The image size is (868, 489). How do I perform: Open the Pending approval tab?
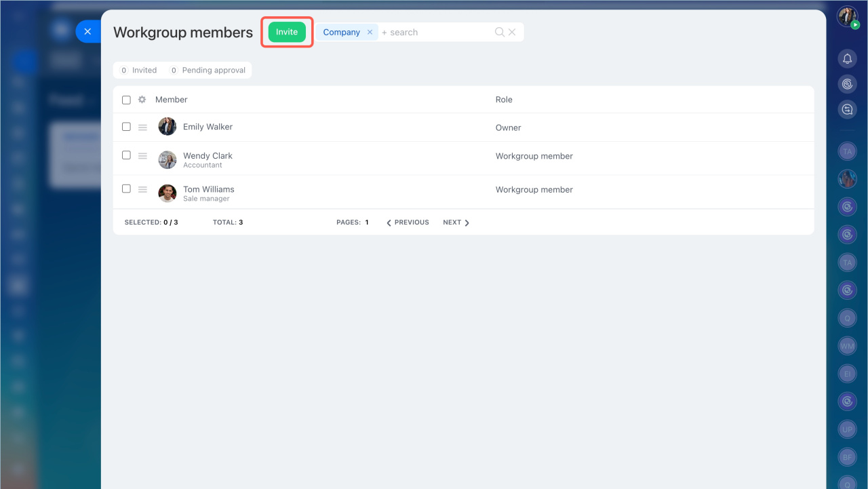pos(208,70)
